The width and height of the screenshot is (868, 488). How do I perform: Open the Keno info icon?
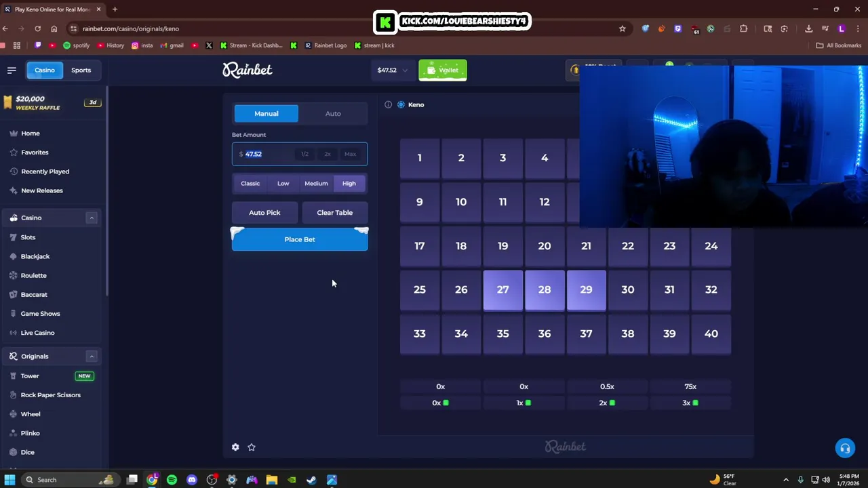388,104
